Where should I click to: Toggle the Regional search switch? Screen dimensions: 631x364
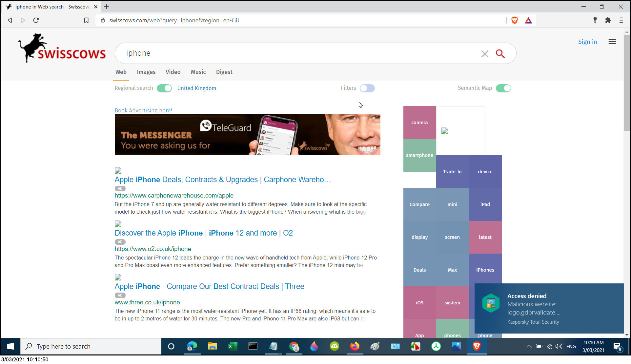tap(164, 88)
